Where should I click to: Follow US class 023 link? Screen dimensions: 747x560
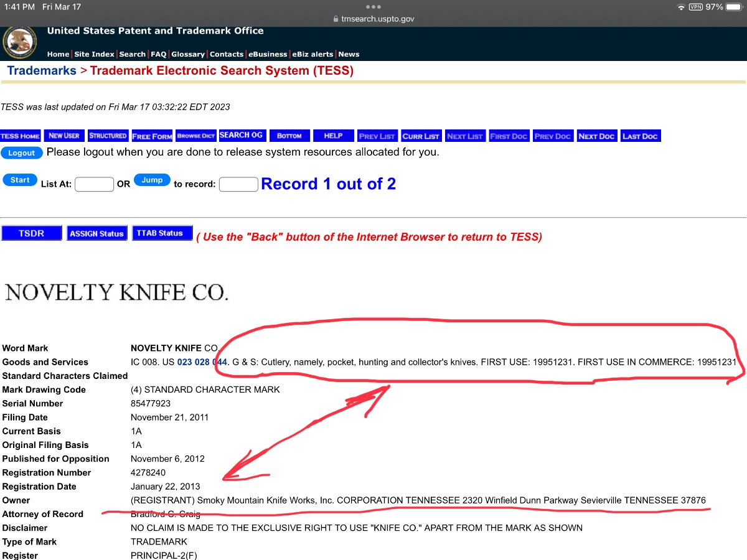point(184,362)
